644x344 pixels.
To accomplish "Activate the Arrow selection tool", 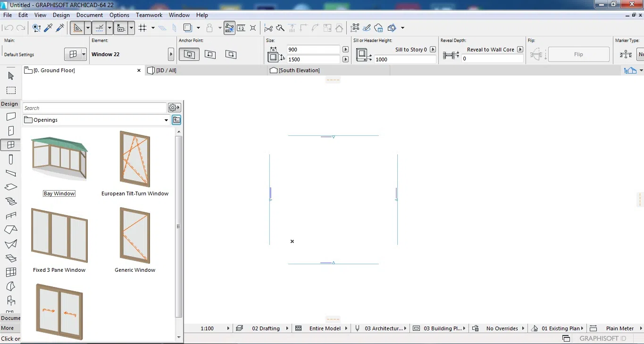I will point(10,76).
